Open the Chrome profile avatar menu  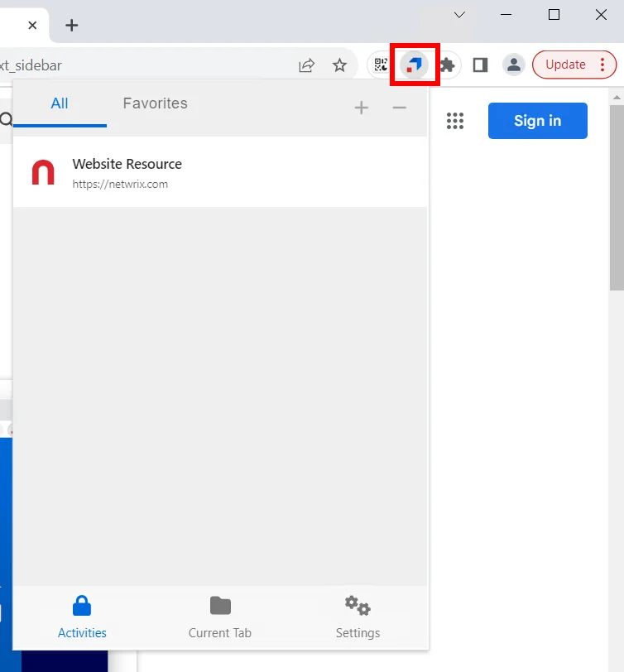tap(514, 65)
